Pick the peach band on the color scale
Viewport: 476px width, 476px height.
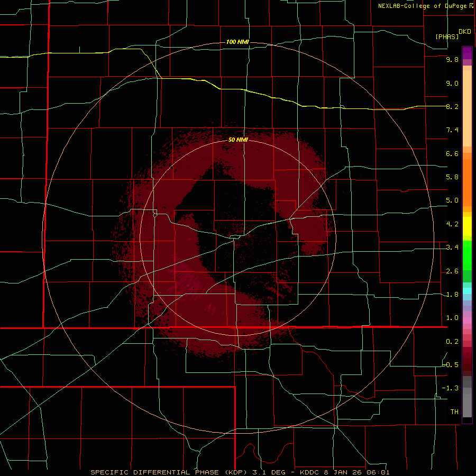[x=467, y=108]
